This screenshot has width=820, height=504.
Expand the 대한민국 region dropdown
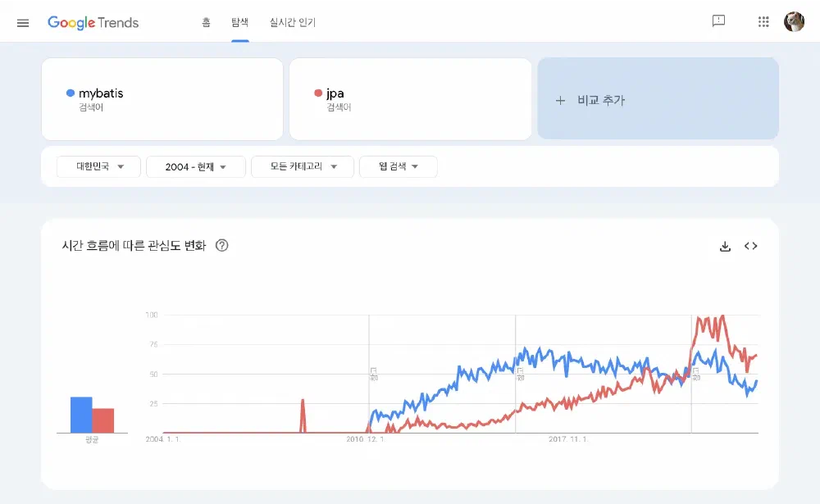tap(98, 166)
